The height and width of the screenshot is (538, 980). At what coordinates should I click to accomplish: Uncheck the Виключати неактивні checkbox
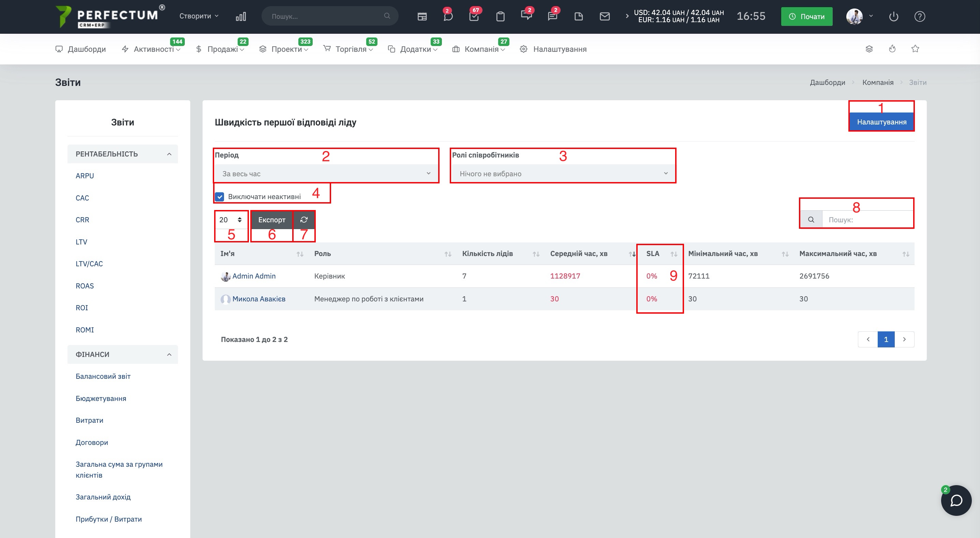click(x=220, y=197)
